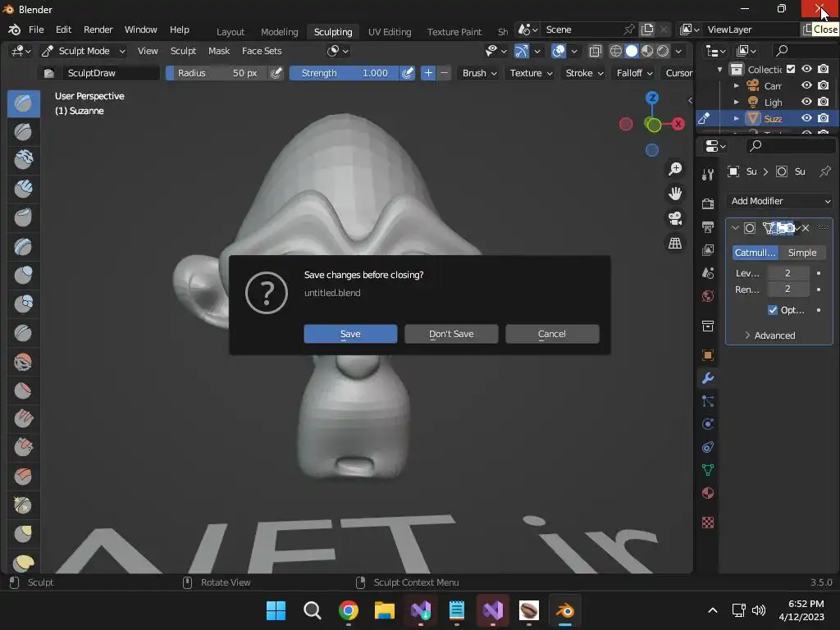The image size is (840, 630).
Task: Switch to the UV Editing workspace tab
Action: pos(390,32)
